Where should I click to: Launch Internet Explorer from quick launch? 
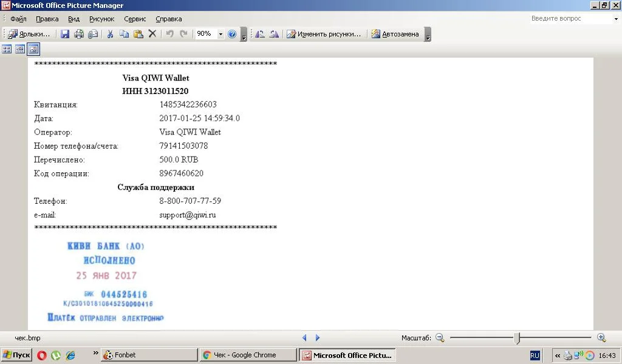pyautogui.click(x=70, y=356)
